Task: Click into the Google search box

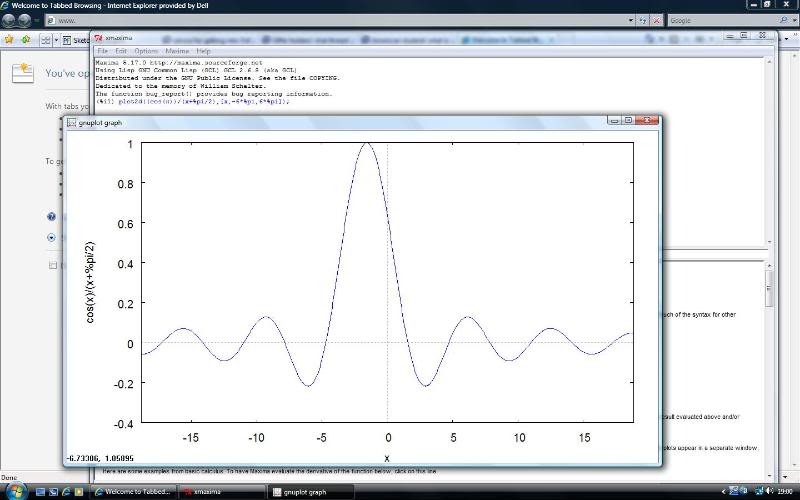Action: coord(722,20)
